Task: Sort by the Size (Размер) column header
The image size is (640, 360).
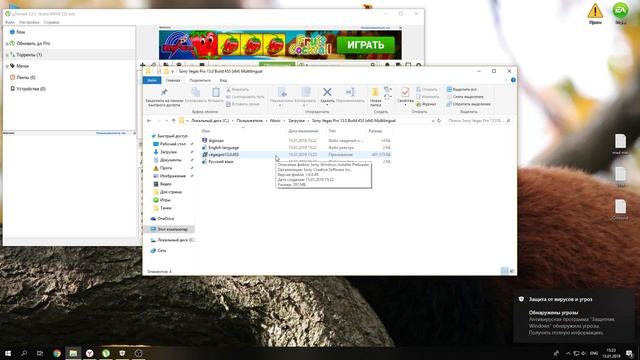Action: point(375,131)
